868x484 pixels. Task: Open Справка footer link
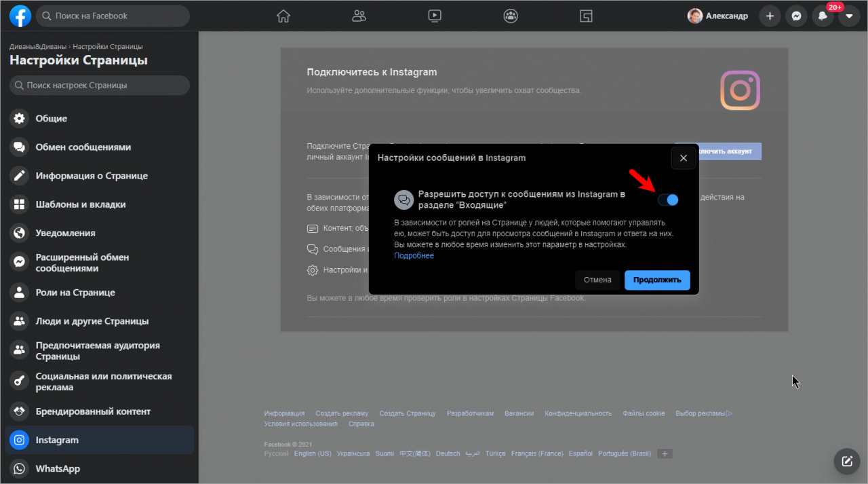(x=361, y=424)
